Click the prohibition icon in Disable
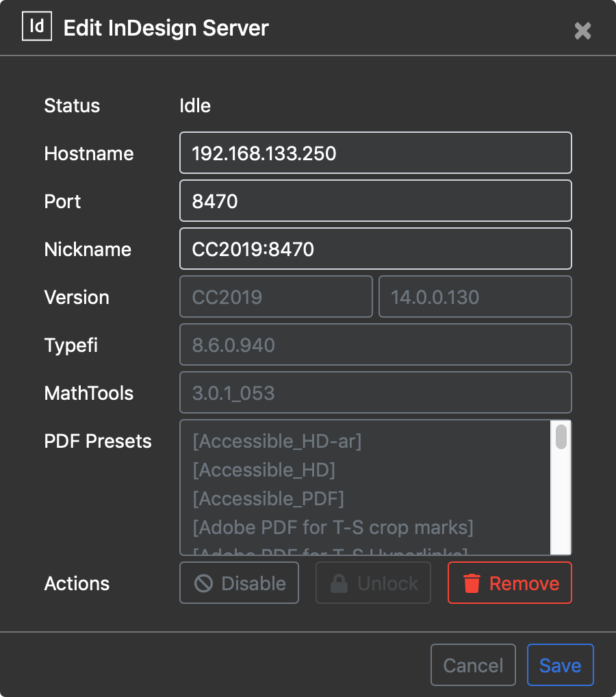 203,583
